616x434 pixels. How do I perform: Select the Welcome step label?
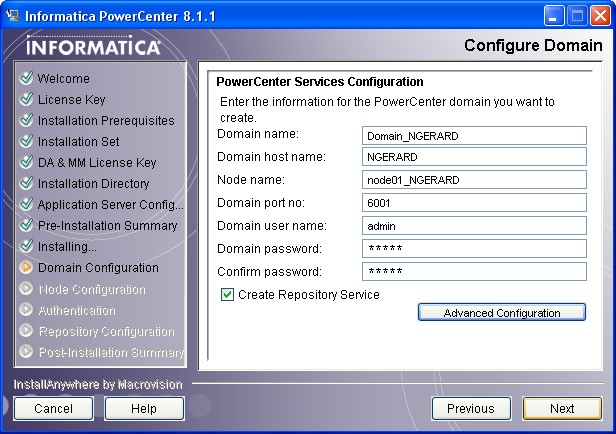(64, 78)
